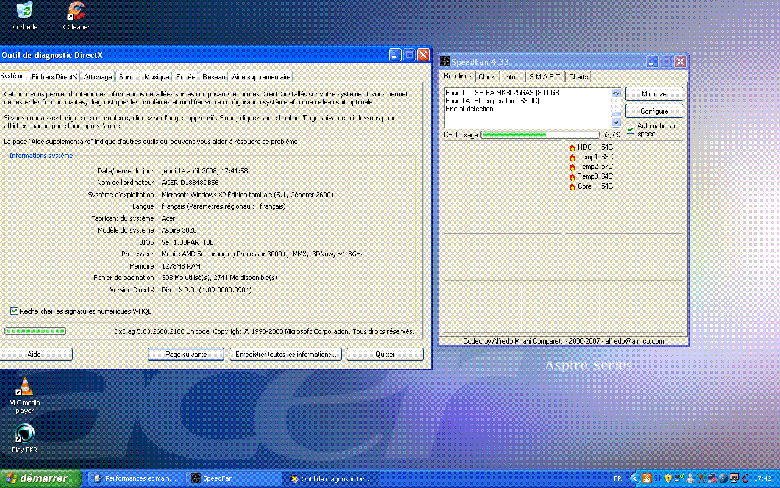The image size is (780, 488).
Task: Expand the hidden system tray icons chevron
Action: [x=634, y=479]
